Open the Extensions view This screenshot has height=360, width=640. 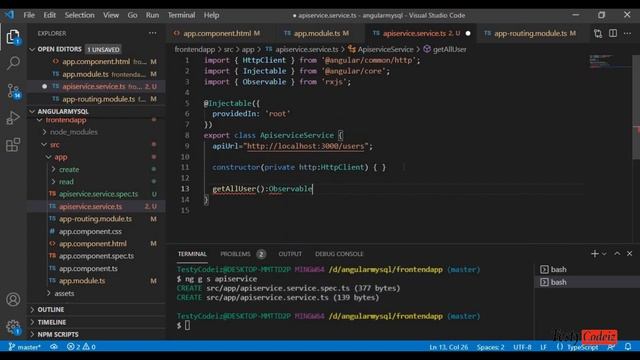[x=13, y=145]
